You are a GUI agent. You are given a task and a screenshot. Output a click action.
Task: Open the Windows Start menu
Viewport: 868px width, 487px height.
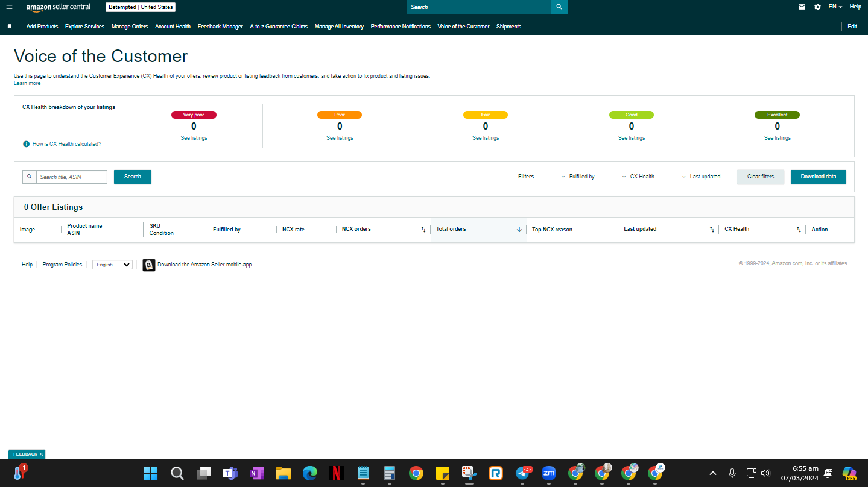[x=150, y=473]
